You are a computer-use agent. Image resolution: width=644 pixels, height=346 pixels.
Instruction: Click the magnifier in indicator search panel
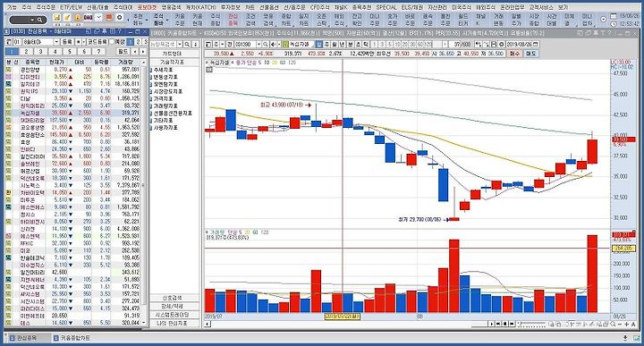(x=187, y=44)
